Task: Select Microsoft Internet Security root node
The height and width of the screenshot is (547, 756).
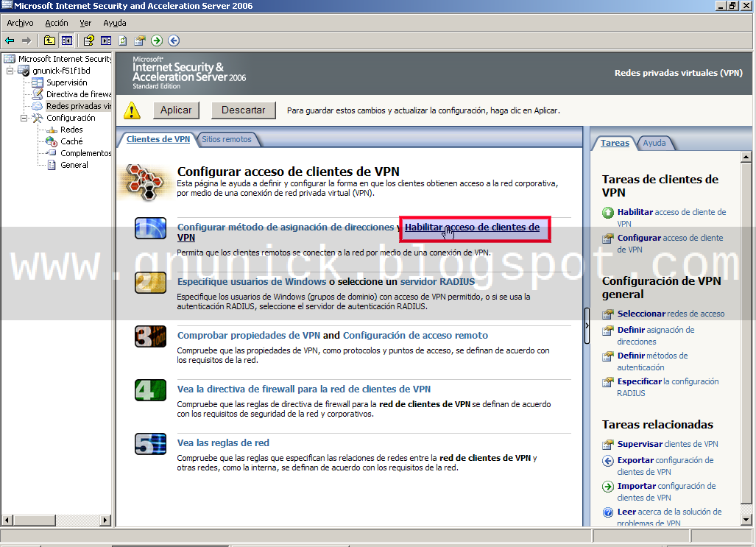Action: tap(65, 59)
